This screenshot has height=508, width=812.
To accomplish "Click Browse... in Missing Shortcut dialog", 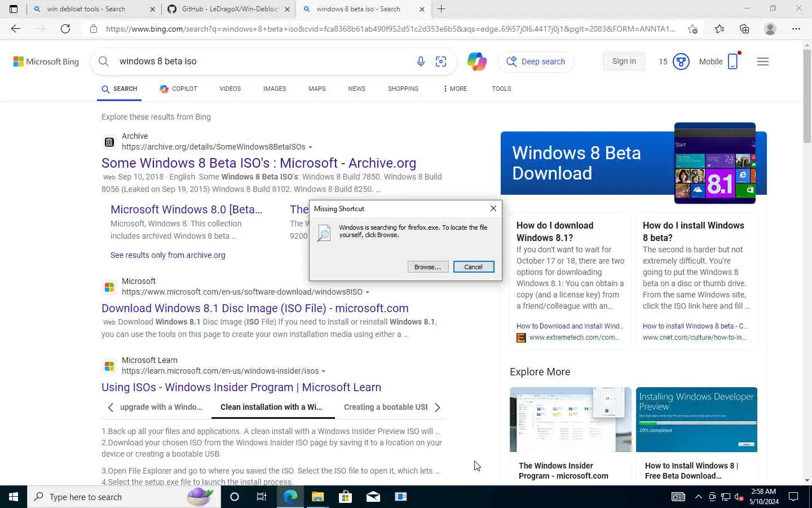I will pos(428,267).
